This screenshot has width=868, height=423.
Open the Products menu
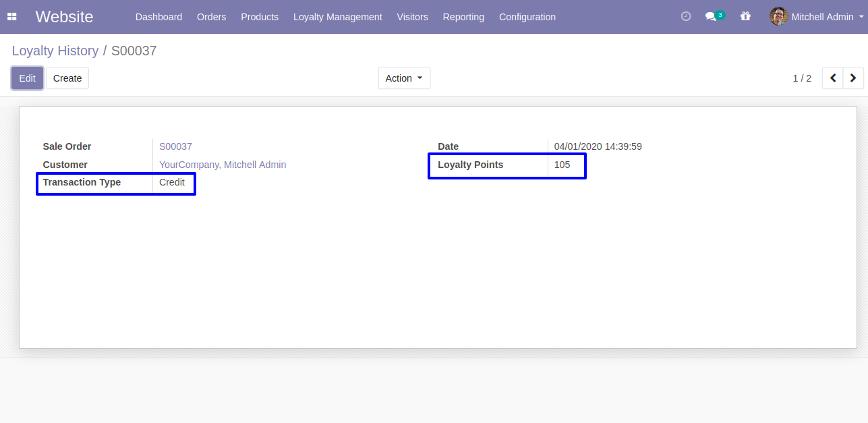tap(260, 17)
